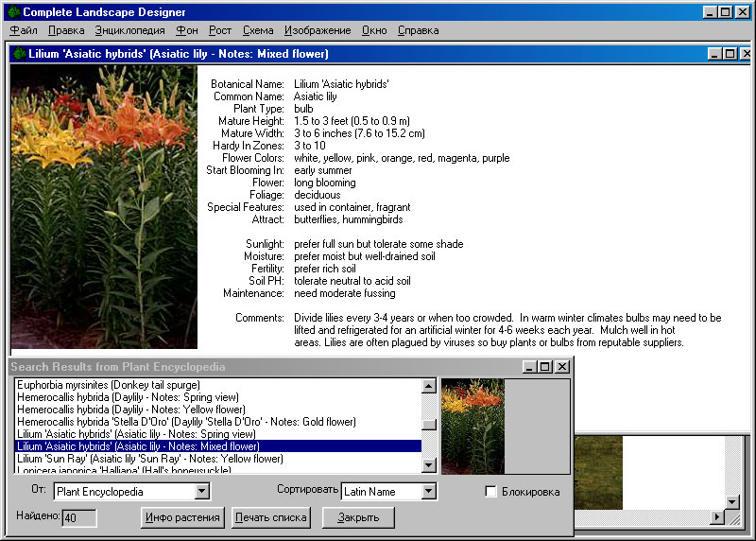Click the Complete Landscape Designer title bar icon
Viewport: 756px width, 541px height.
(x=14, y=12)
